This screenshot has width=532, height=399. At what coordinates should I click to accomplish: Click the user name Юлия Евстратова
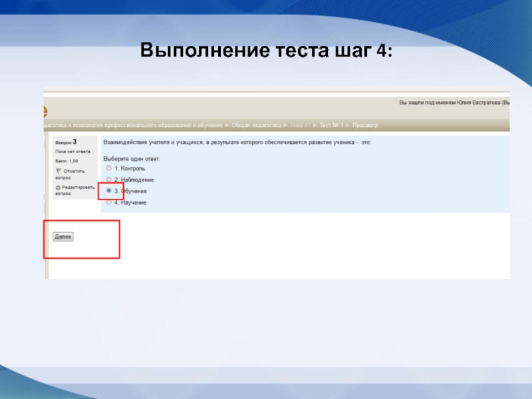478,103
